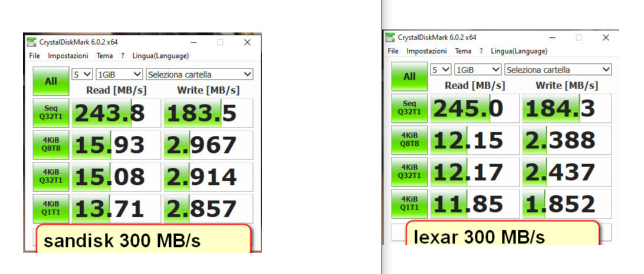Run All tests in sandisk window
The image size is (644, 274).
(51, 81)
